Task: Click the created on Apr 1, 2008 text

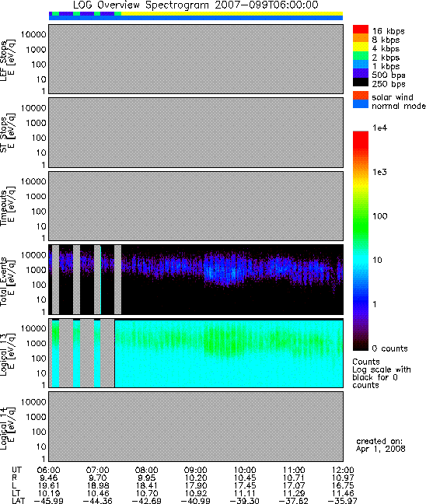Action: [x=380, y=445]
